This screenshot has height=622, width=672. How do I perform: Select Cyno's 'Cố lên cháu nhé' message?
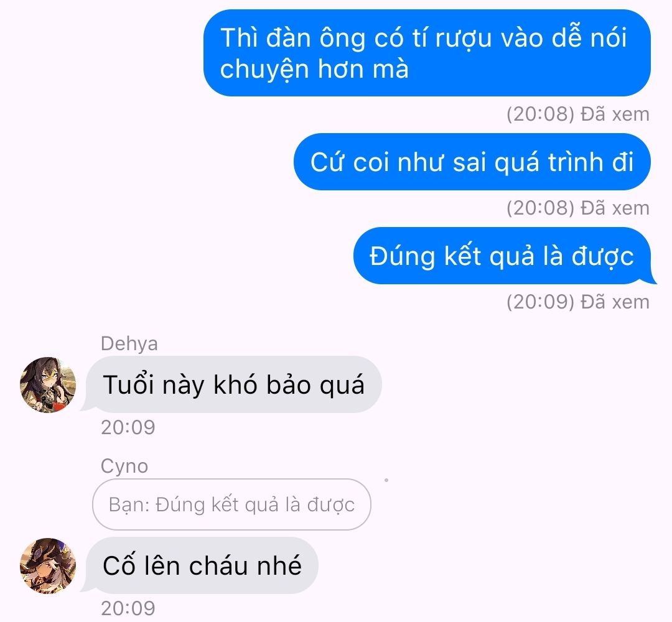tap(202, 565)
